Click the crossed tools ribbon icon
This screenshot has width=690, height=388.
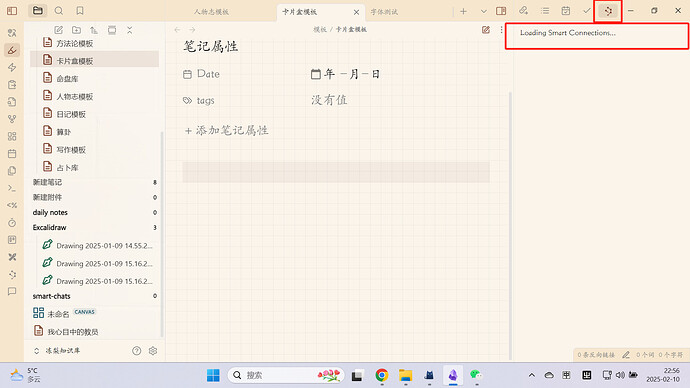(x=12, y=257)
